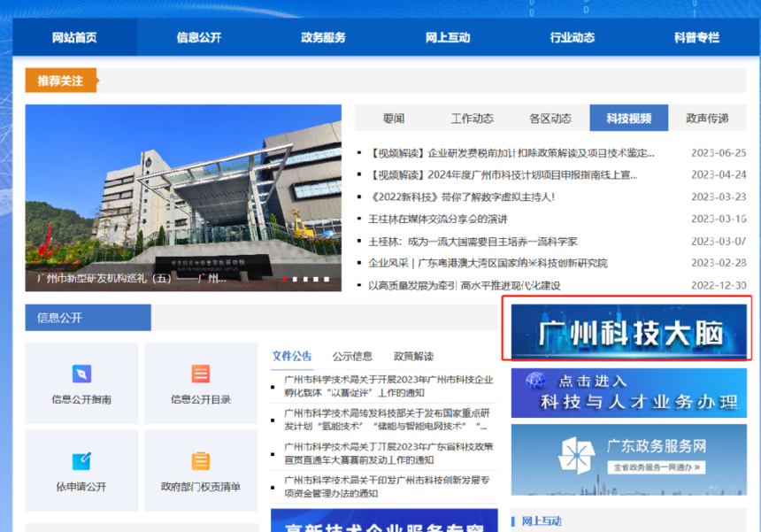Open 以高质量发展为牵引 article
This screenshot has height=532, width=761.
pos(465,285)
